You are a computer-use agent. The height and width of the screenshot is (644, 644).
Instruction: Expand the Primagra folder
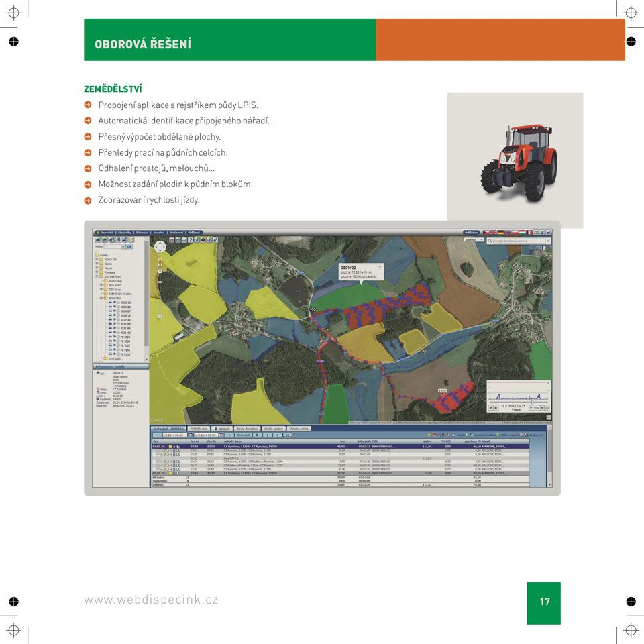(x=97, y=272)
